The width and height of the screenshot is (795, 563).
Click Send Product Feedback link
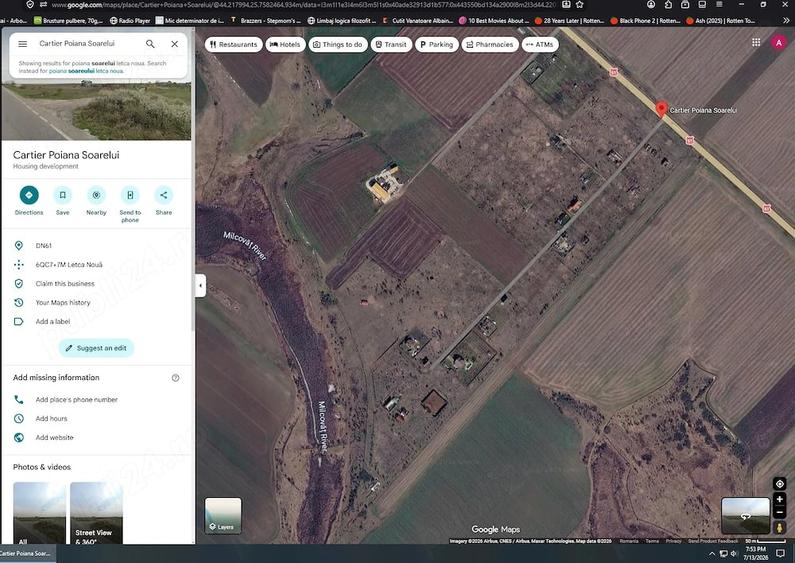[x=713, y=541]
